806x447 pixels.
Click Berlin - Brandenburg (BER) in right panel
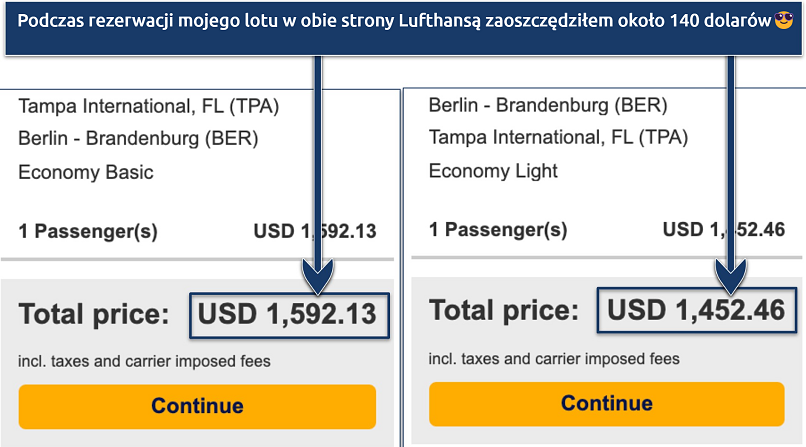pyautogui.click(x=547, y=105)
